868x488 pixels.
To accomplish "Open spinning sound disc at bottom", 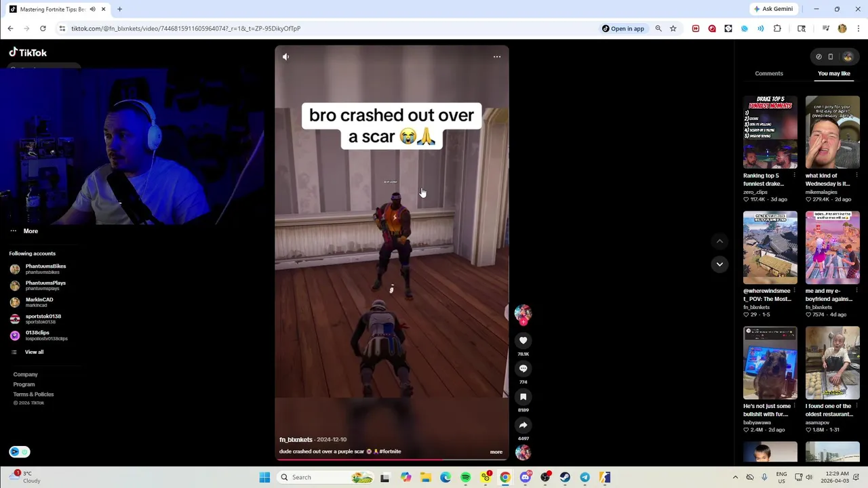I will click(x=523, y=453).
